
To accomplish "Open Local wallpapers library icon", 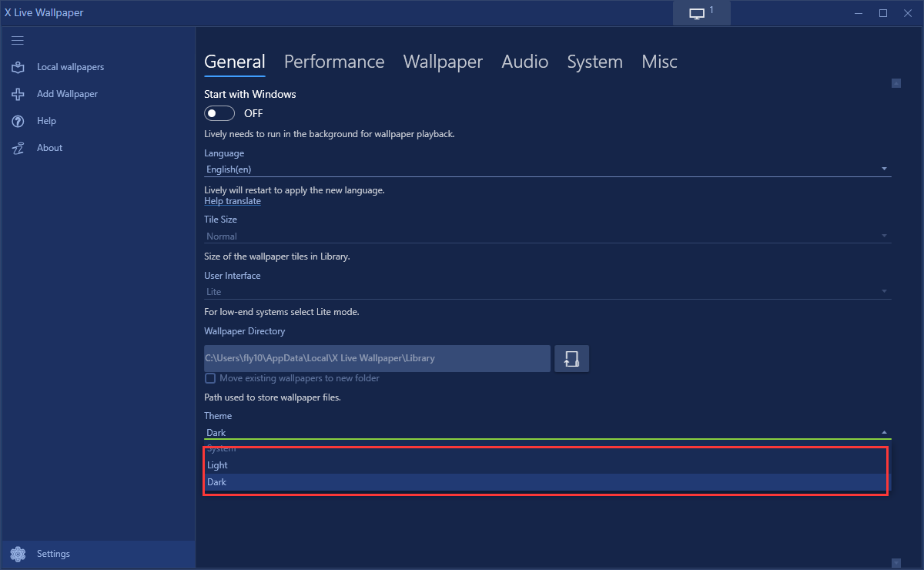I will pos(18,68).
